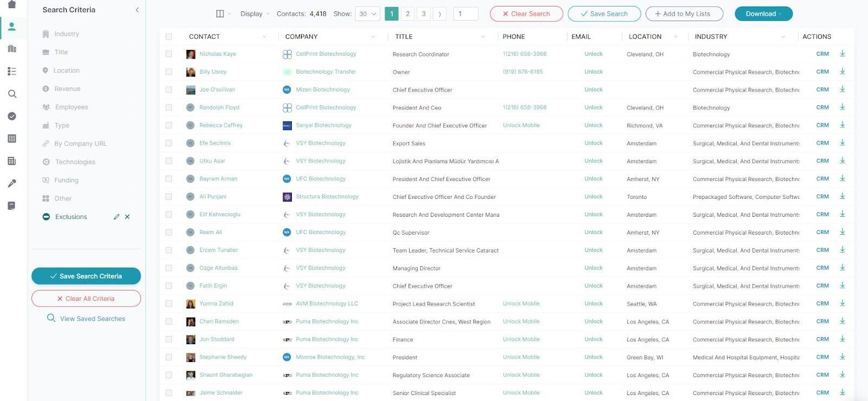This screenshot has height=401, width=868.
Task: Open the LOCATION column sort arrow
Action: pos(675,37)
